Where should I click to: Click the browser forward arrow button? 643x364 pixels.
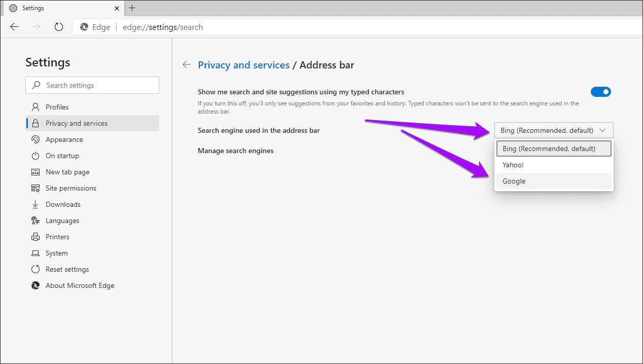[x=37, y=27]
